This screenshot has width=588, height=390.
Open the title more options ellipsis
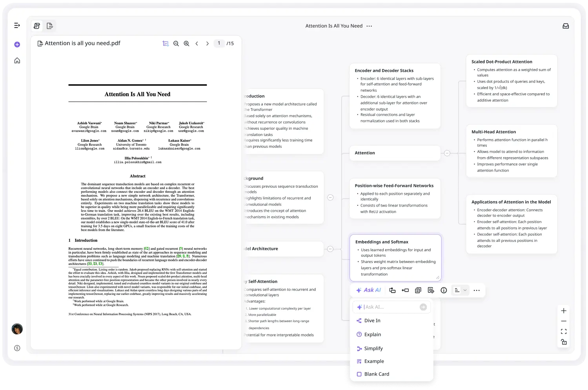click(369, 26)
